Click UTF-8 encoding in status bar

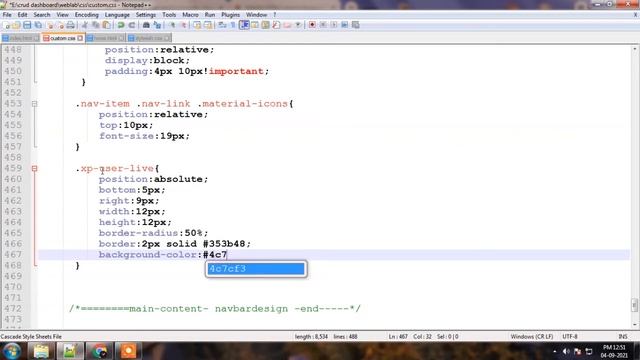570,337
